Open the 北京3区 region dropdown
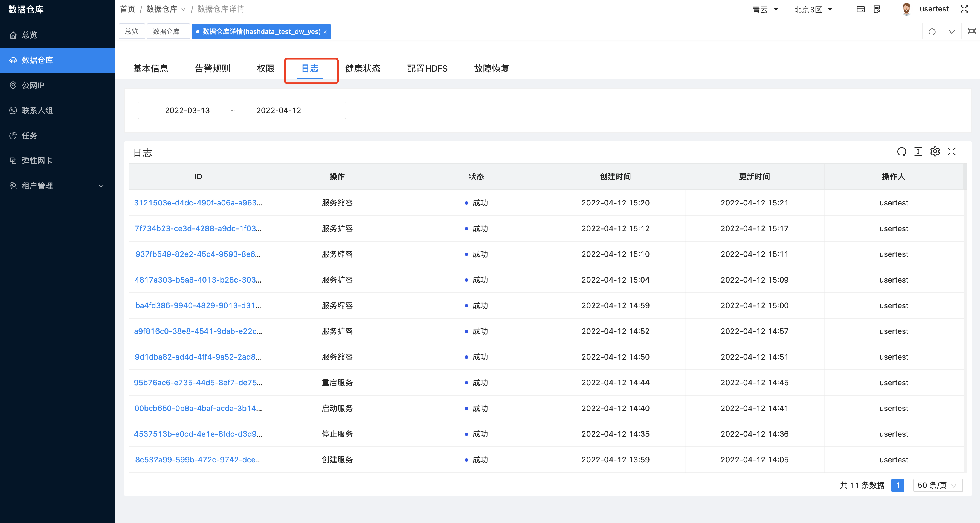This screenshot has height=523, width=980. pos(813,9)
